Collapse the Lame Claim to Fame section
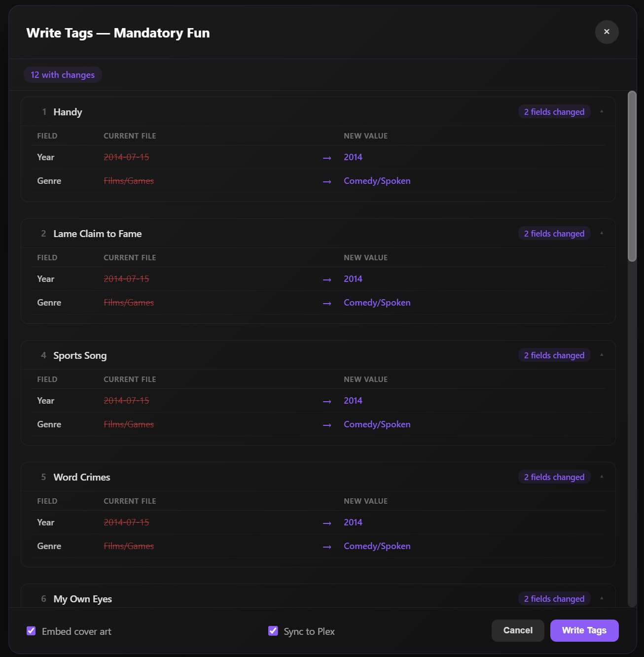 point(602,234)
